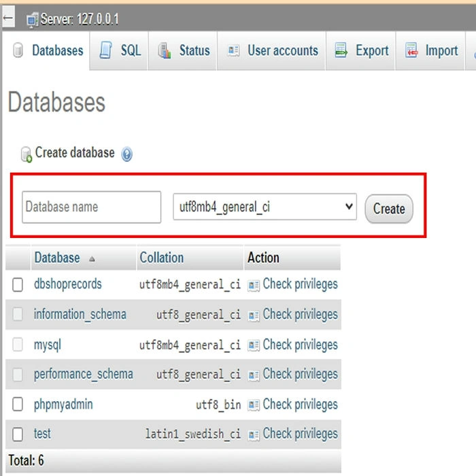Click privileges icon in phpmyadmin row
This screenshot has width=476, height=476.
(254, 405)
